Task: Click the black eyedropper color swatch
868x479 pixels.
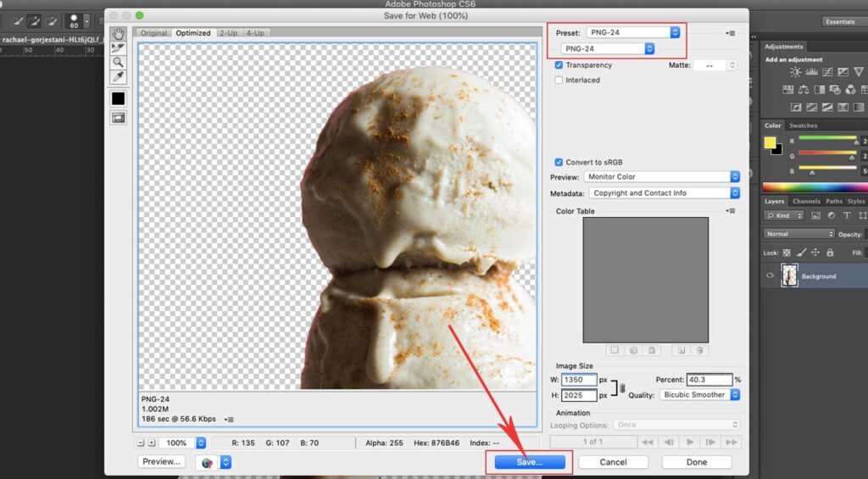Action: pos(119,99)
